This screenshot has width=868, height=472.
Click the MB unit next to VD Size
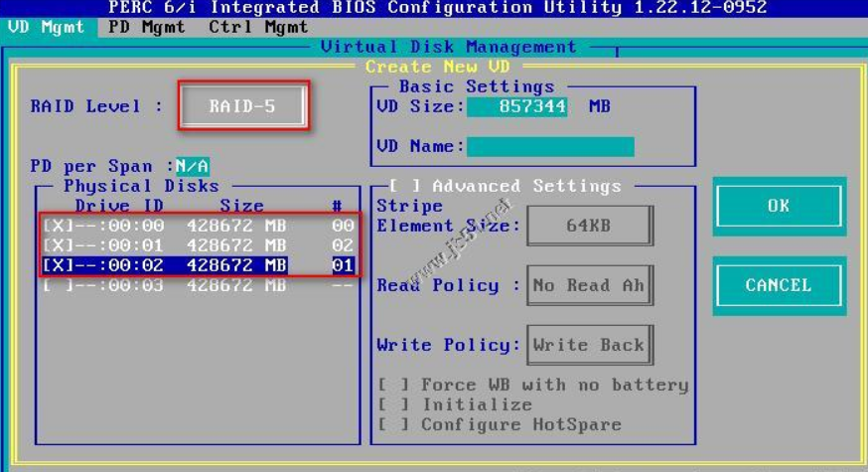(600, 106)
